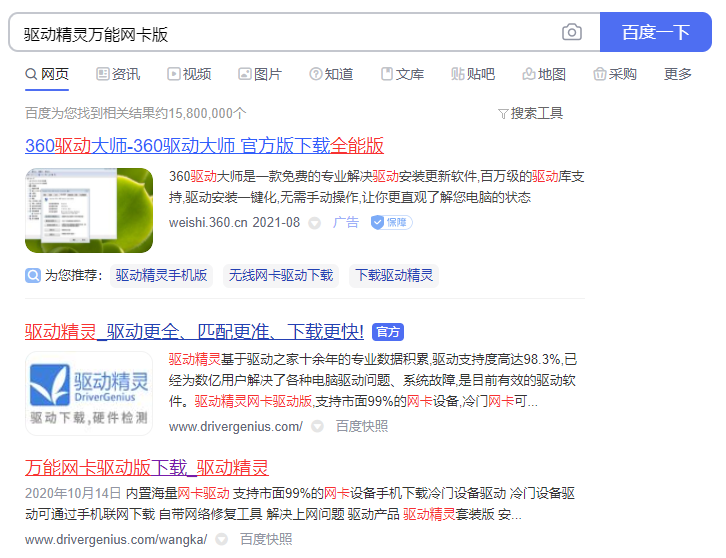The width and height of the screenshot is (726, 558).
Task: Open the 驱动精灵_驱动更全 result link
Action: click(194, 332)
